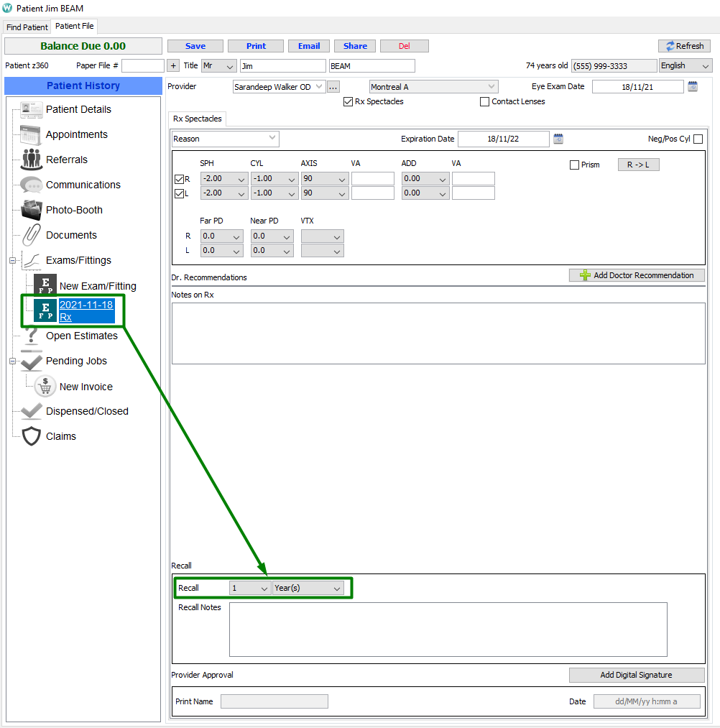Select the Rx Spectacles tab

(x=198, y=119)
